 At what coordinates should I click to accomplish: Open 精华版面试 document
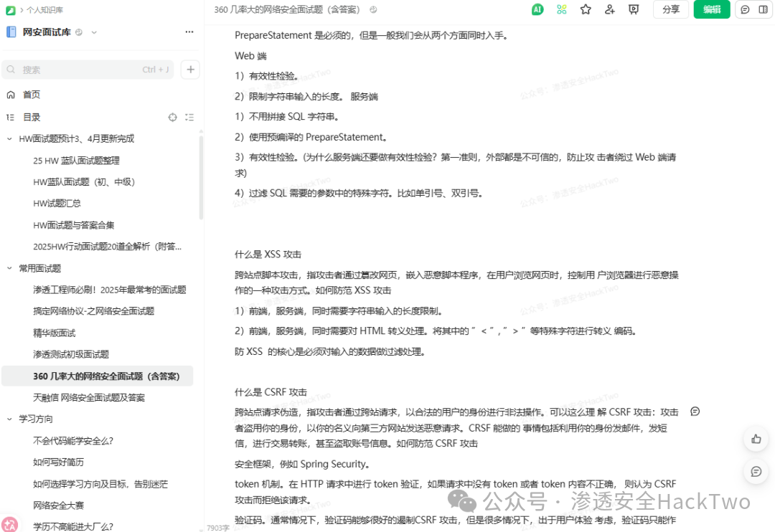tap(55, 333)
